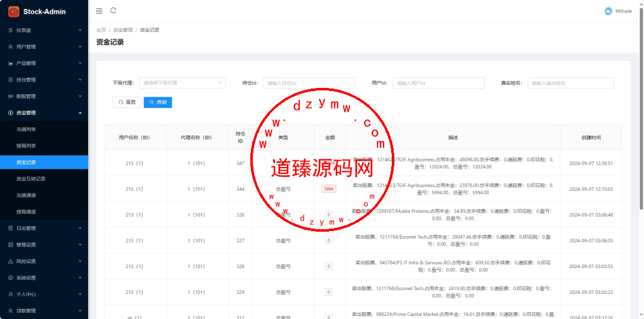This screenshot has width=644, height=319.
Task: Click the 贷款管理 icon in sidebar
Action: 11,311
